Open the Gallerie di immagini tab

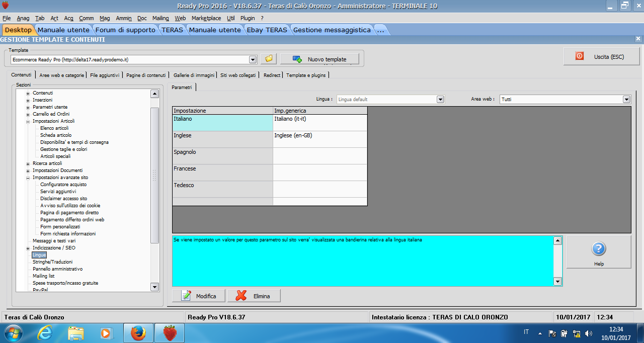tap(194, 75)
